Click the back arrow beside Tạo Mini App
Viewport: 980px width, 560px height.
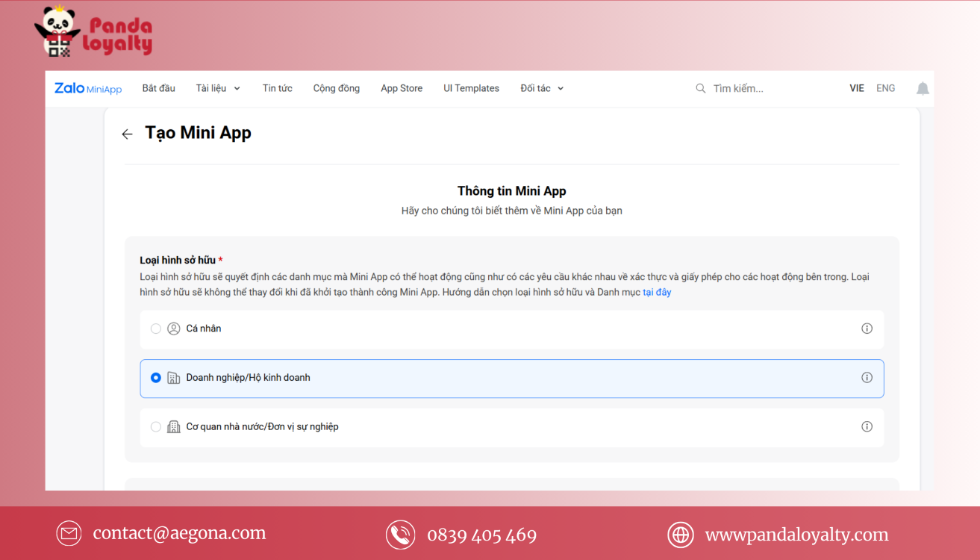[x=127, y=134]
